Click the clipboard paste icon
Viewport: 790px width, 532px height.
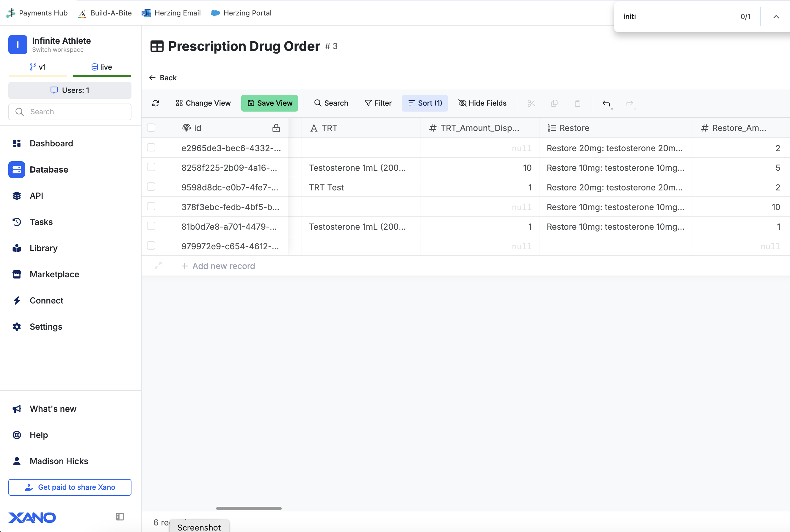(x=577, y=103)
